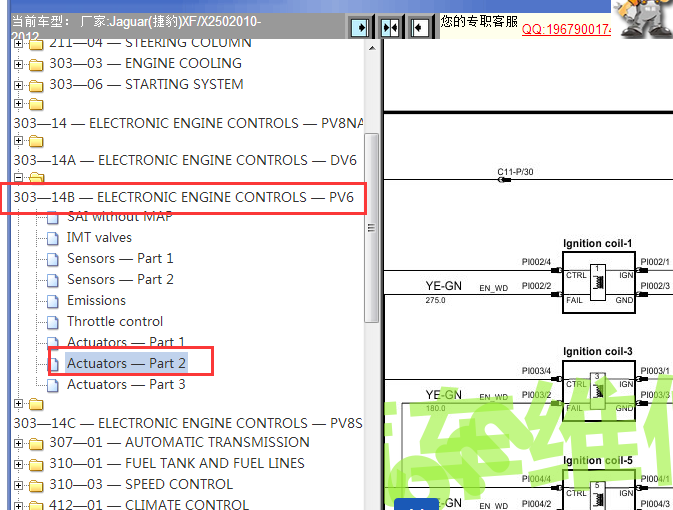Viewport: 673px width, 510px height.
Task: Click the Actuators — Part 3 page icon
Action: (53, 385)
